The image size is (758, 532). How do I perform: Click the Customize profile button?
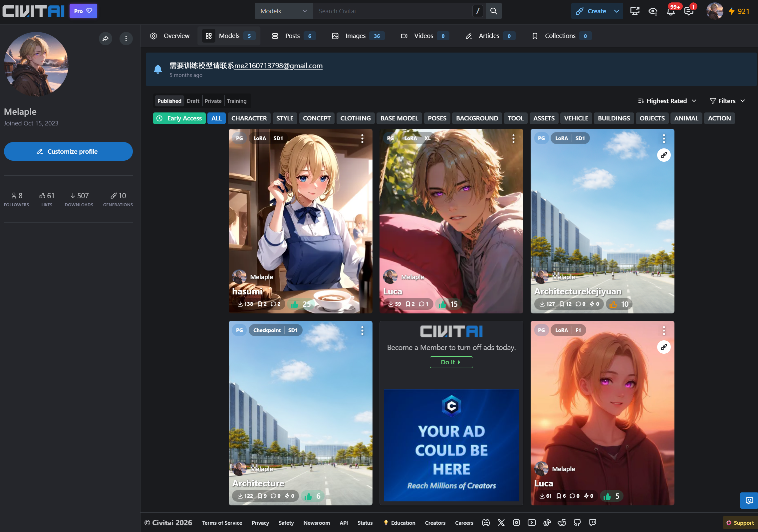click(68, 151)
